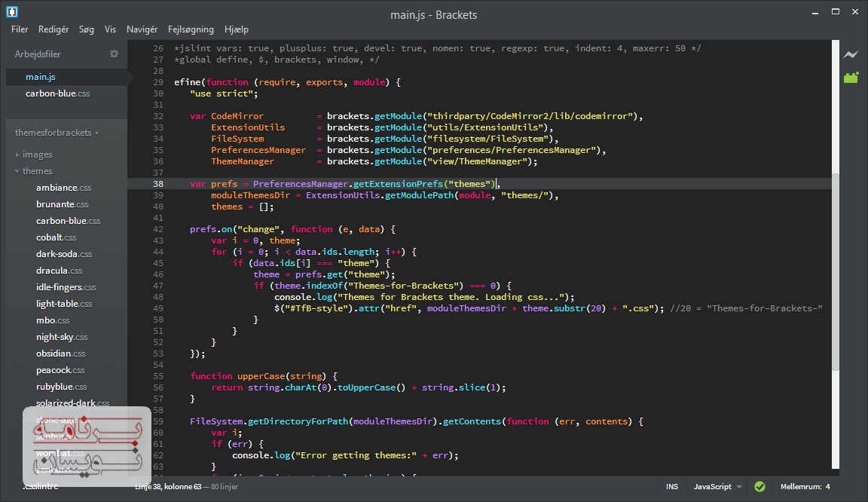Click line number 55 in gutter

158,376
